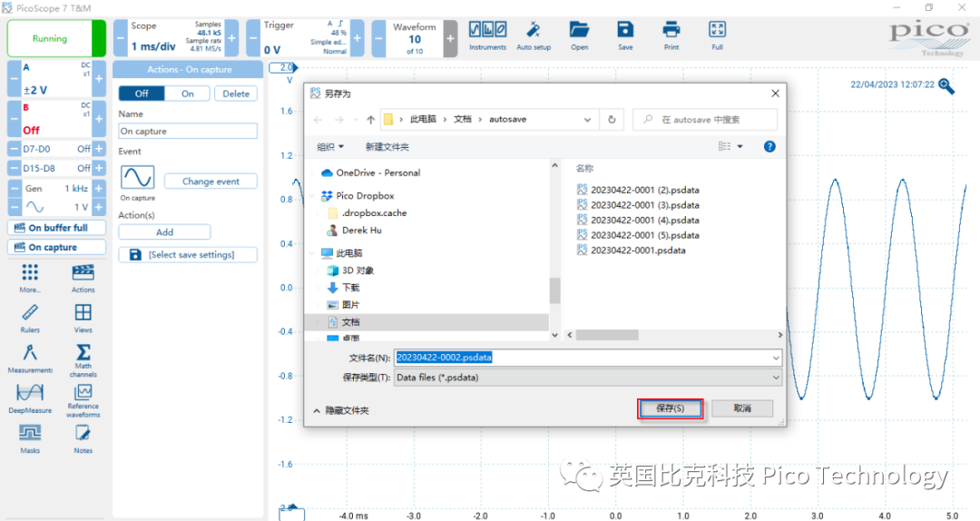Click the 文件名 file name input field
The width and height of the screenshot is (980, 521).
pyautogui.click(x=587, y=358)
